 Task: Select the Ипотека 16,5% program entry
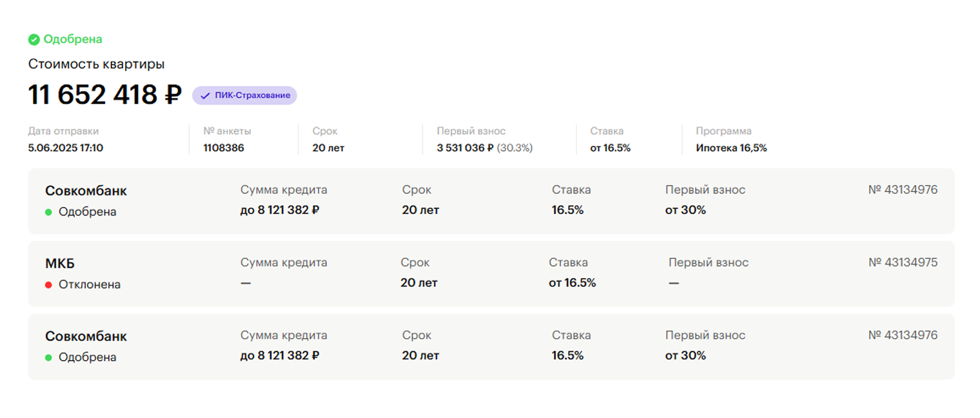coord(732,148)
